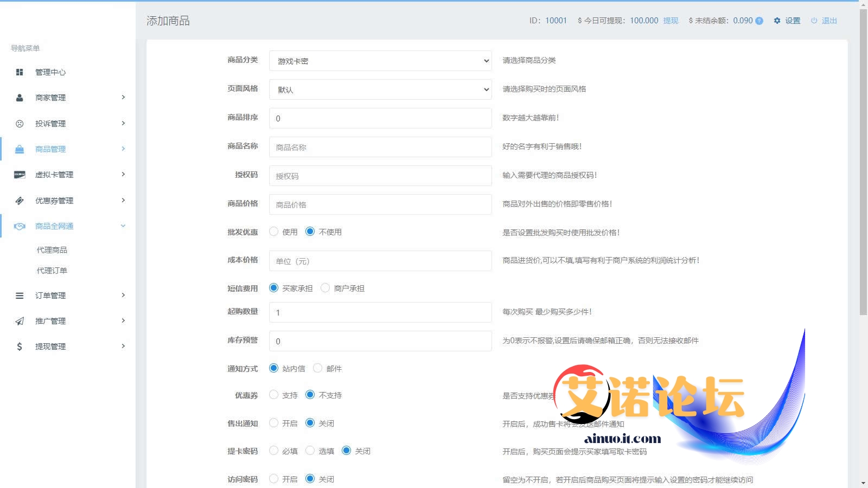The width and height of the screenshot is (868, 488).
Task: Open the 商品分类 dropdown
Action: 380,61
